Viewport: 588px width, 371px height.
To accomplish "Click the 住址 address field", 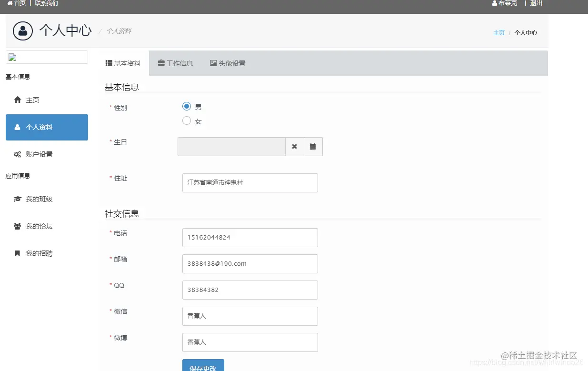I will (250, 183).
